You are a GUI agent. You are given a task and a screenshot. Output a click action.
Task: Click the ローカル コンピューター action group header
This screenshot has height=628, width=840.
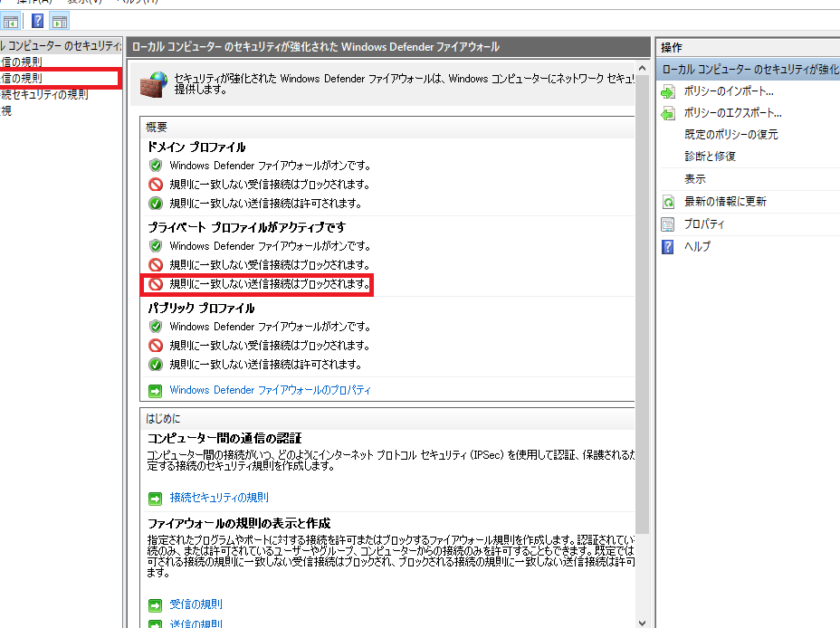tap(749, 69)
